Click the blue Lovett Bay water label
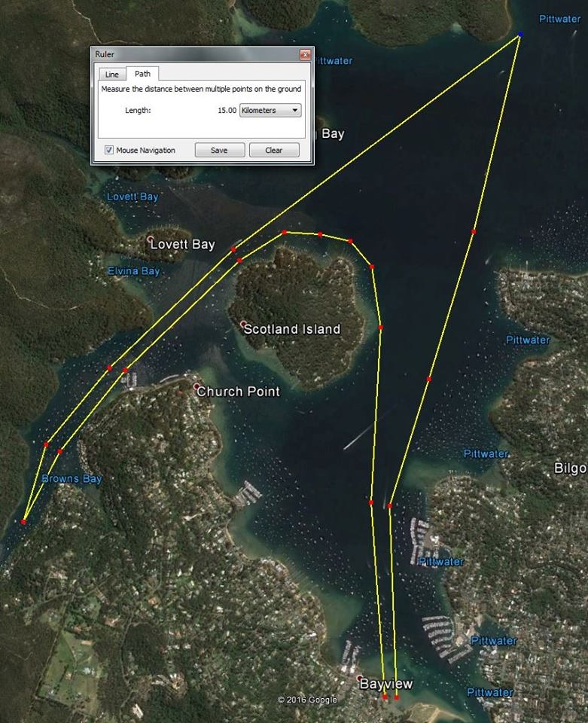588x723 pixels. pos(133,197)
